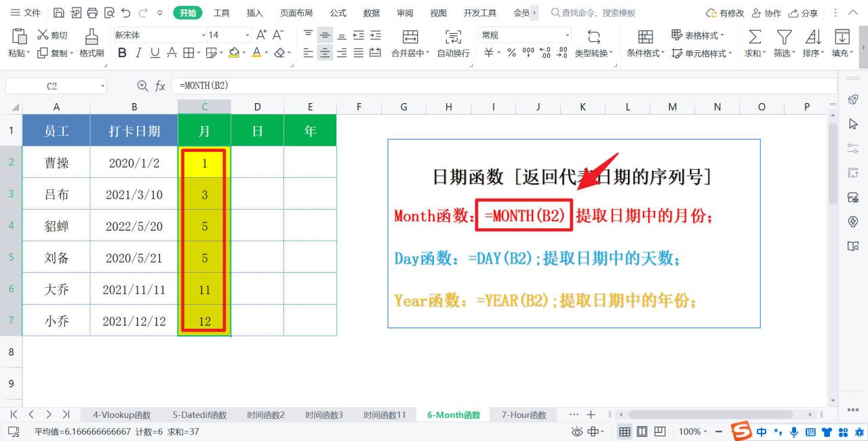Switch to Page Layout view in status bar
Image resolution: width=868 pixels, height=441 pixels.
tap(642, 432)
